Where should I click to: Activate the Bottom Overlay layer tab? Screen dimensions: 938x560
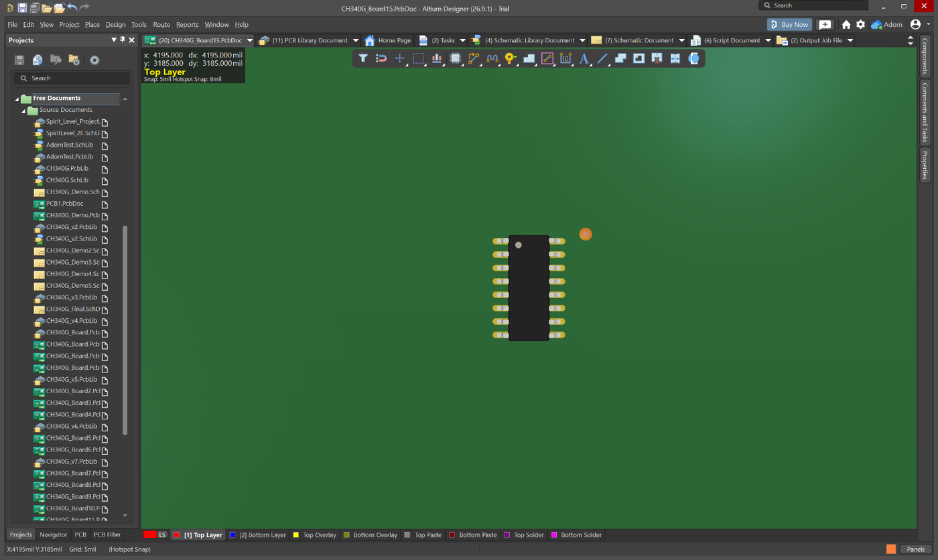tap(371, 535)
